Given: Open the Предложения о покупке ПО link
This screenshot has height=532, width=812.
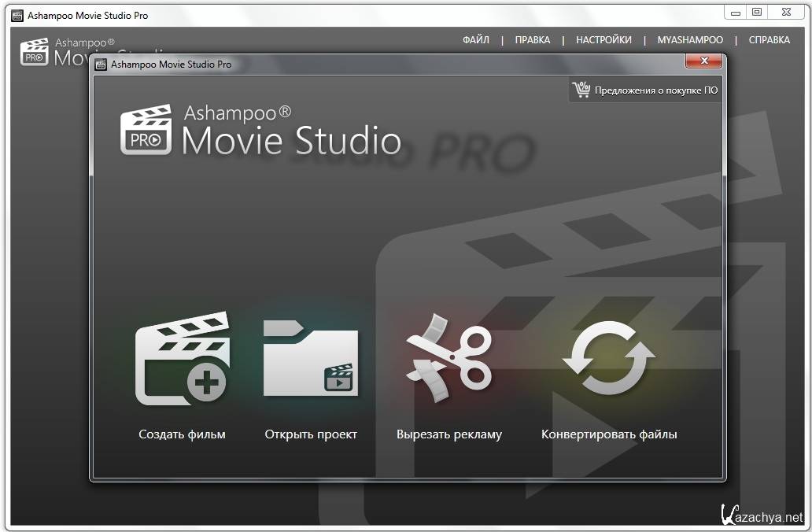Looking at the screenshot, I should [x=655, y=91].
